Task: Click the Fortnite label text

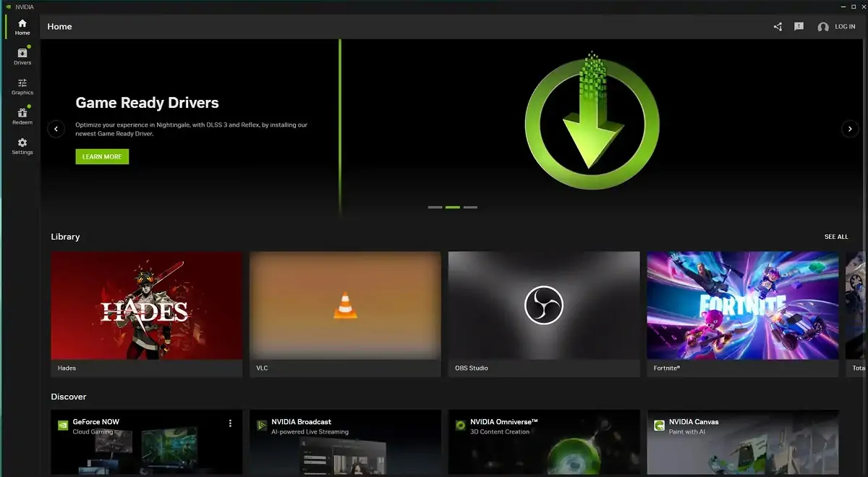Action: click(x=667, y=368)
